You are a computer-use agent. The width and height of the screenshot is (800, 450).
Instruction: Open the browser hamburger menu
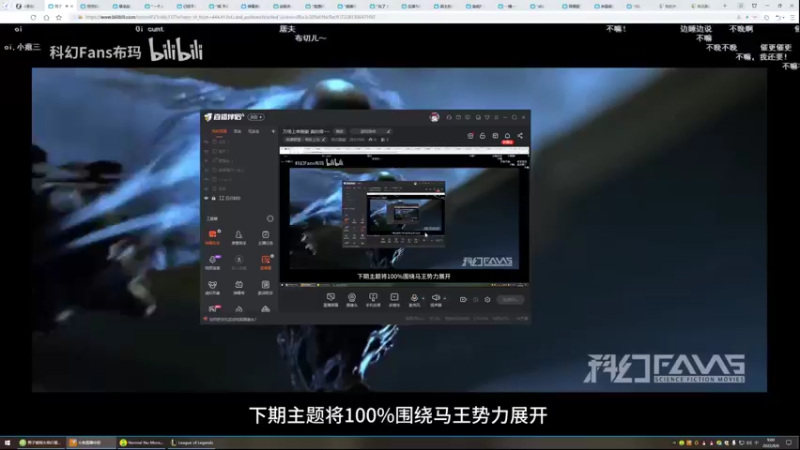point(792,17)
